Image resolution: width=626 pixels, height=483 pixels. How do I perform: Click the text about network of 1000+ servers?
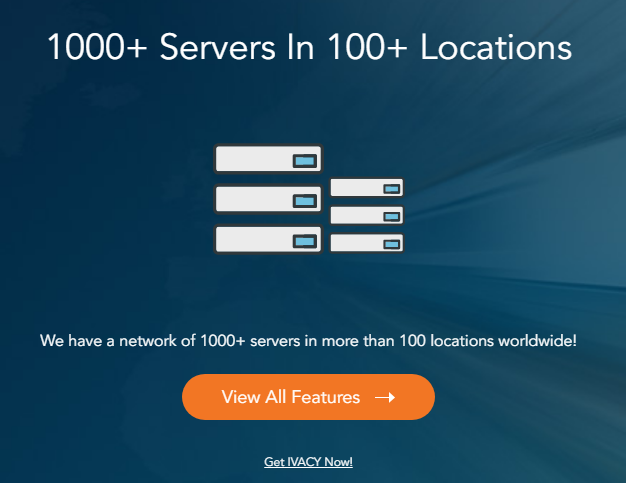tap(308, 340)
